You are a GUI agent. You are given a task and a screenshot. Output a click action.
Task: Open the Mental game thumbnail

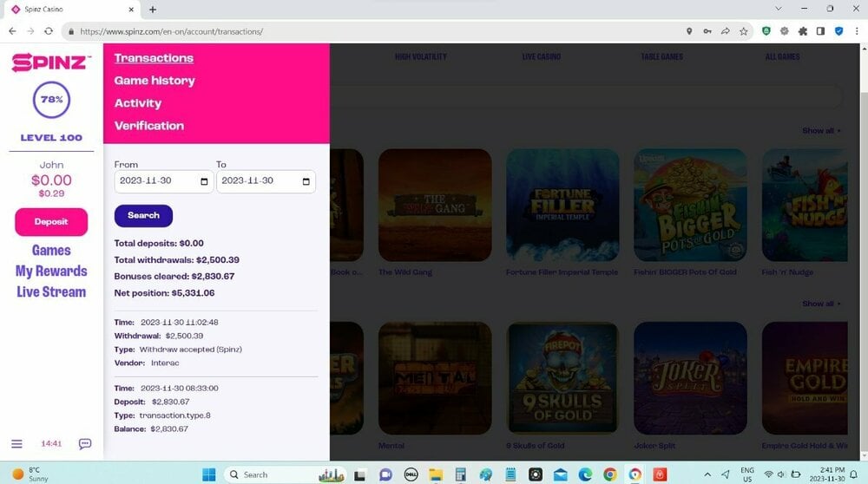pyautogui.click(x=435, y=378)
